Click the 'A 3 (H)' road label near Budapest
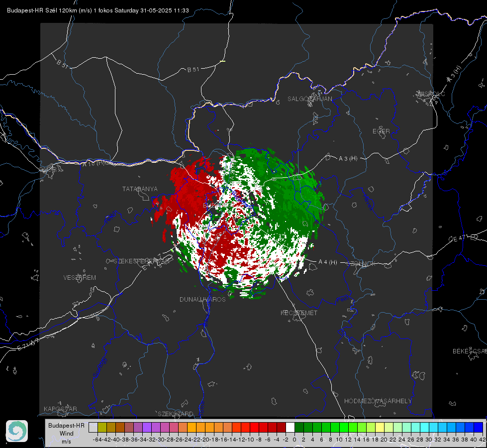 coord(348,159)
